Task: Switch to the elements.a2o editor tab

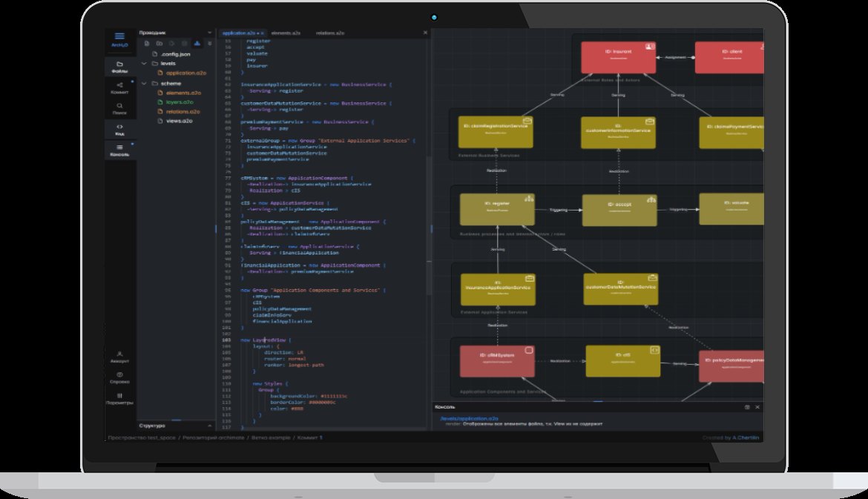Action: pyautogui.click(x=286, y=33)
